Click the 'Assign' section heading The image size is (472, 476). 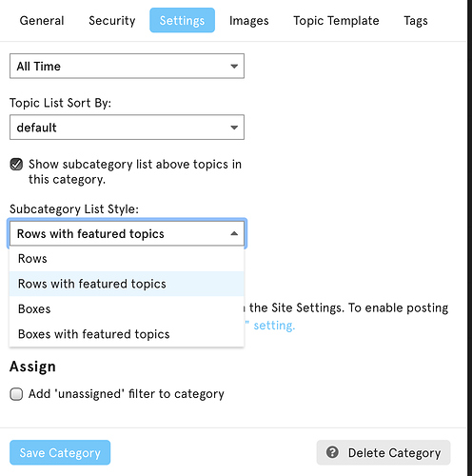tap(32, 367)
